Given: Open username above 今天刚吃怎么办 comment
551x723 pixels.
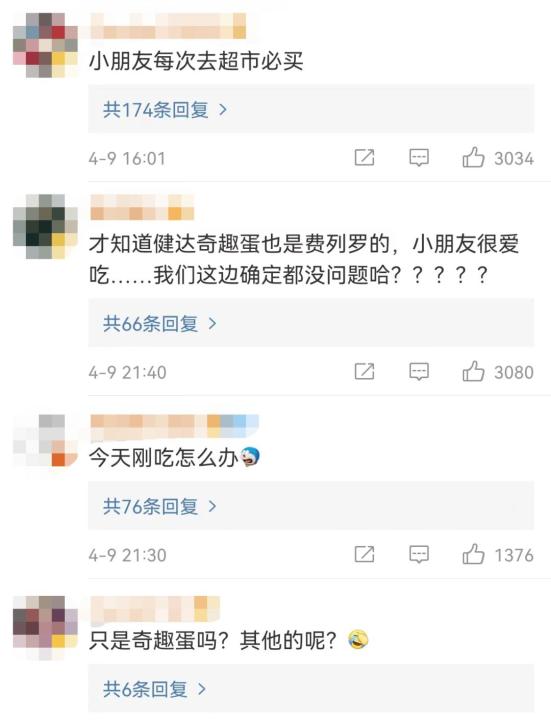Looking at the screenshot, I should [174, 425].
